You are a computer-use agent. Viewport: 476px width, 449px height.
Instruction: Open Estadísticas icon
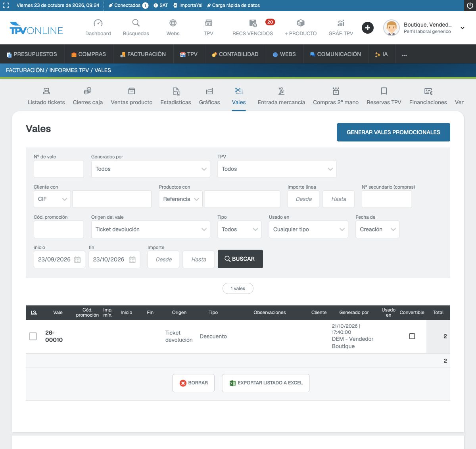point(176,92)
